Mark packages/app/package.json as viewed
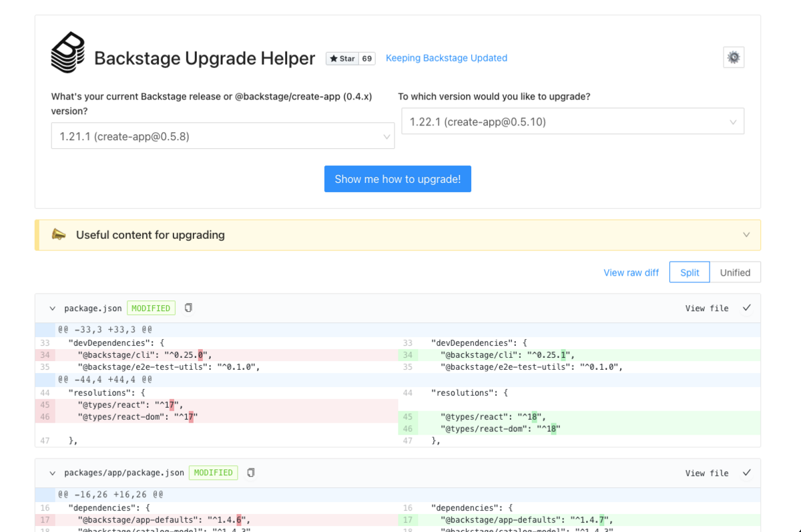Screen dimensions: 801x532 click(x=747, y=473)
